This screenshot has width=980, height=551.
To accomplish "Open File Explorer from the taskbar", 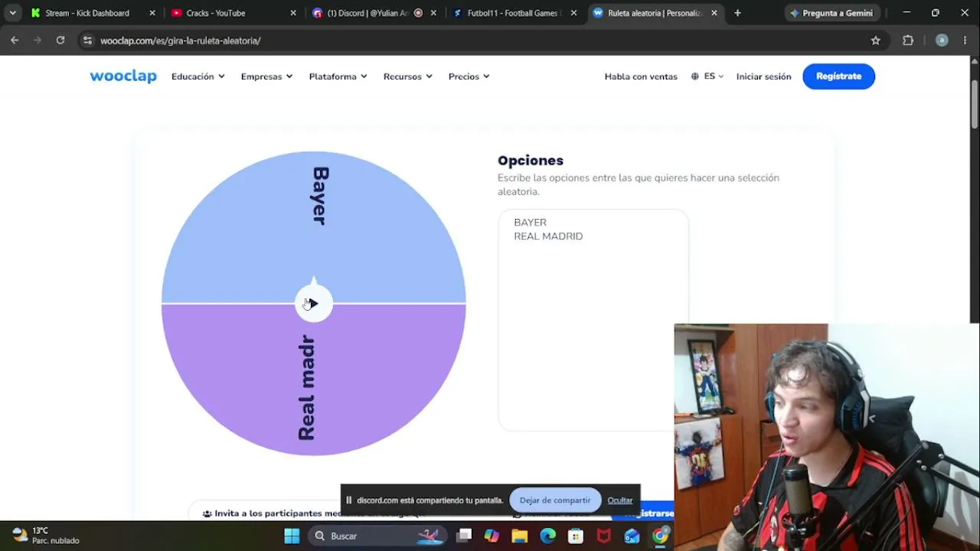I will point(520,536).
